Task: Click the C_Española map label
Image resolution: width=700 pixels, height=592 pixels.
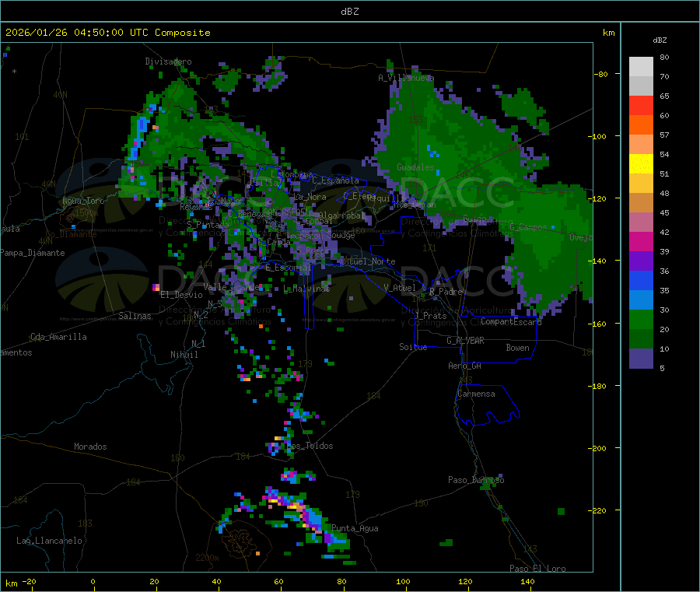Action: click(335, 180)
